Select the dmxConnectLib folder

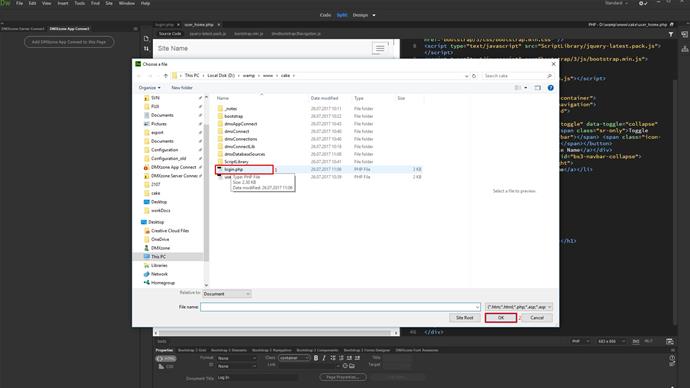pyautogui.click(x=239, y=146)
